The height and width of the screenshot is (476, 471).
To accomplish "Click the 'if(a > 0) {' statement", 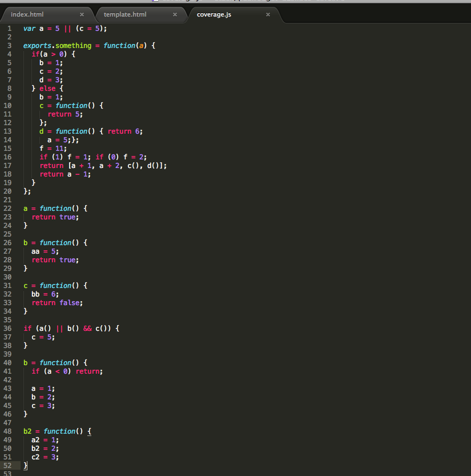I will tap(53, 54).
